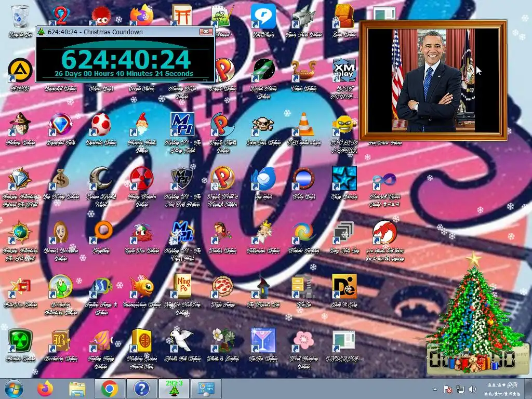Launch Pixelus Deluxe shortcut
Viewport: 532px width, 399px height.
click(x=223, y=233)
